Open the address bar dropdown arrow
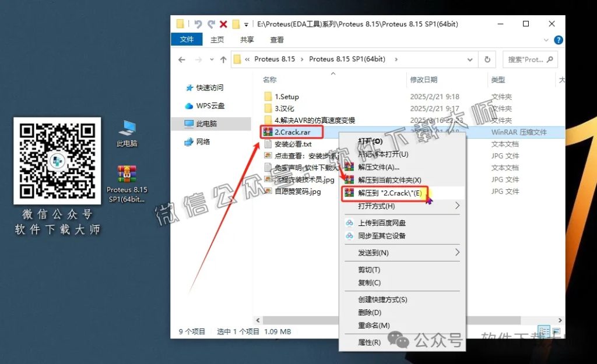The height and width of the screenshot is (364, 597). (470, 59)
